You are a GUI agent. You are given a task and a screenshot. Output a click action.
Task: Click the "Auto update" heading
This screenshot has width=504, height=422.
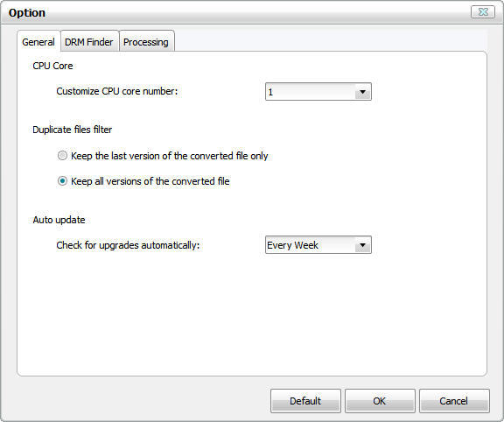click(59, 220)
